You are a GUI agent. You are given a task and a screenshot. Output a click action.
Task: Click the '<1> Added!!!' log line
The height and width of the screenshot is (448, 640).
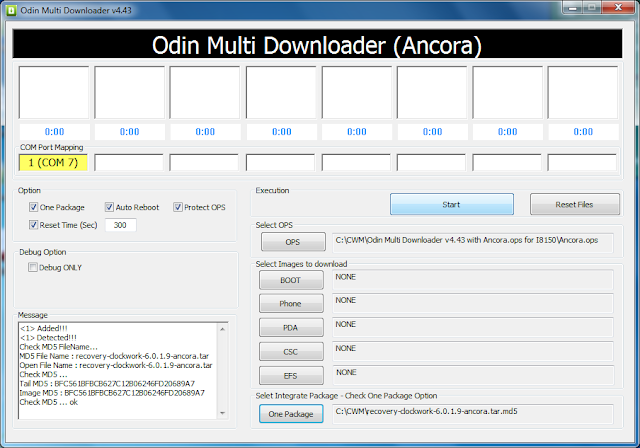44,328
